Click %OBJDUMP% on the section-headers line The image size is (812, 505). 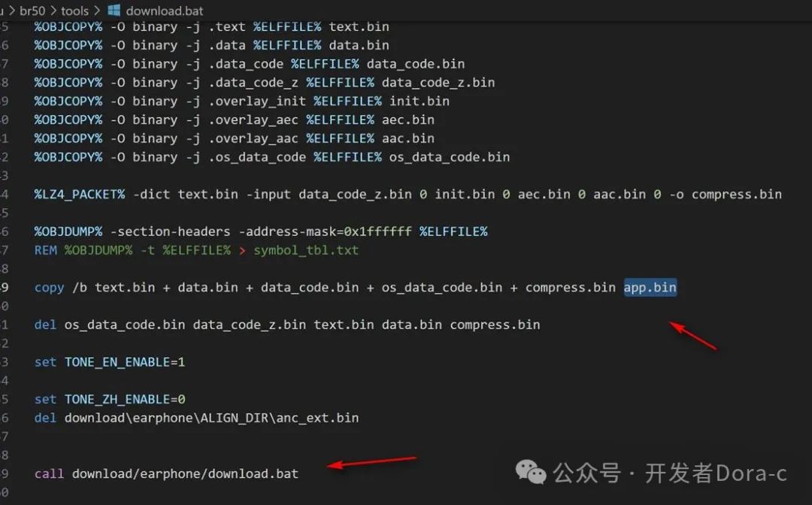(x=68, y=231)
